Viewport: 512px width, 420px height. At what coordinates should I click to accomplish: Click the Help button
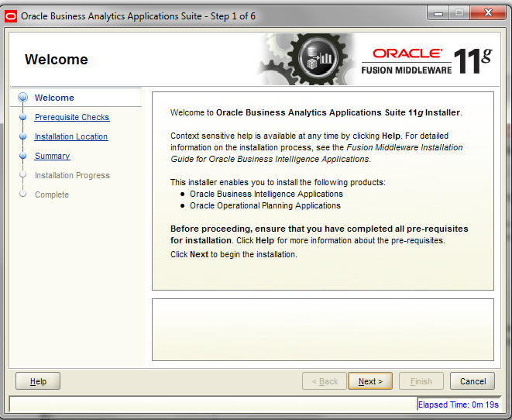38,381
